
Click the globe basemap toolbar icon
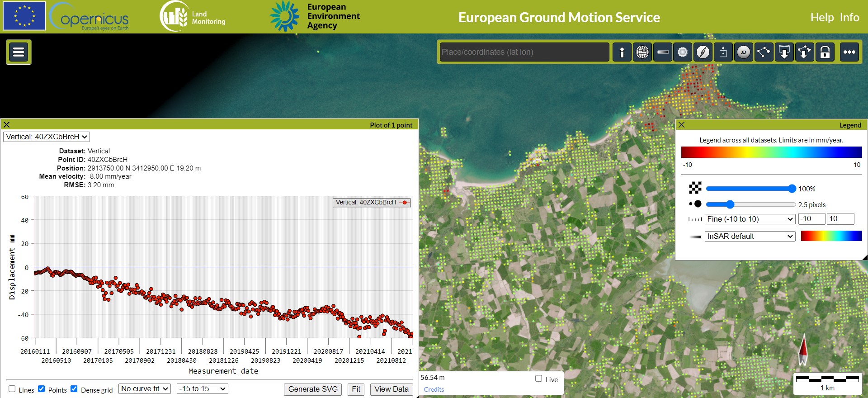(642, 52)
